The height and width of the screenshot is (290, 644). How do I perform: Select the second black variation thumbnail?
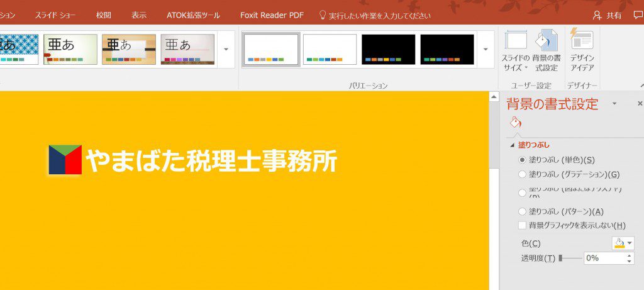point(447,49)
